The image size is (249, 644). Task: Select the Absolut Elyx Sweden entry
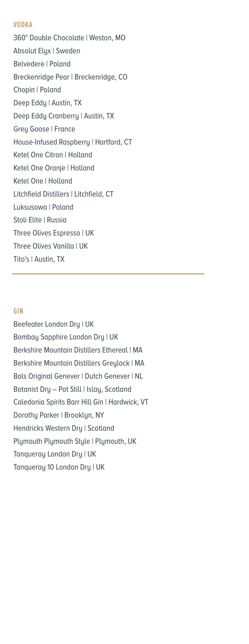click(47, 51)
